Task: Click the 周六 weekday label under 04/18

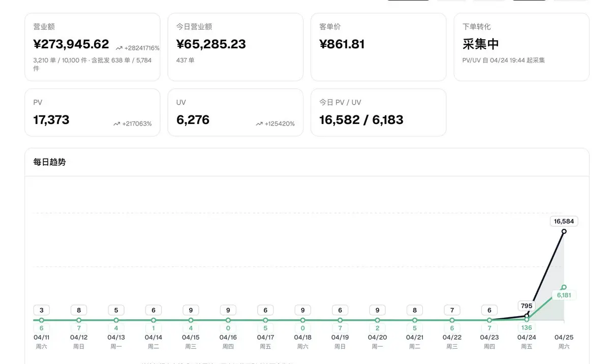Action: 303,347
